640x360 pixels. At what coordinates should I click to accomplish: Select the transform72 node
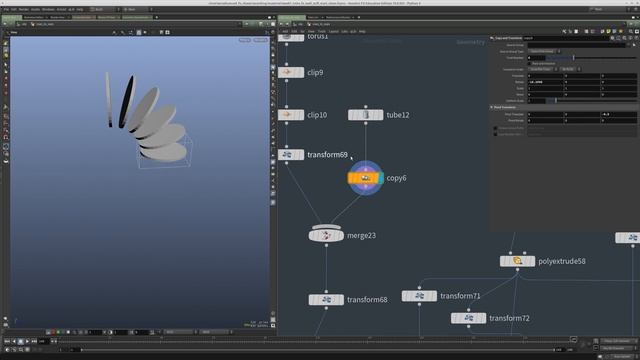click(x=468, y=318)
